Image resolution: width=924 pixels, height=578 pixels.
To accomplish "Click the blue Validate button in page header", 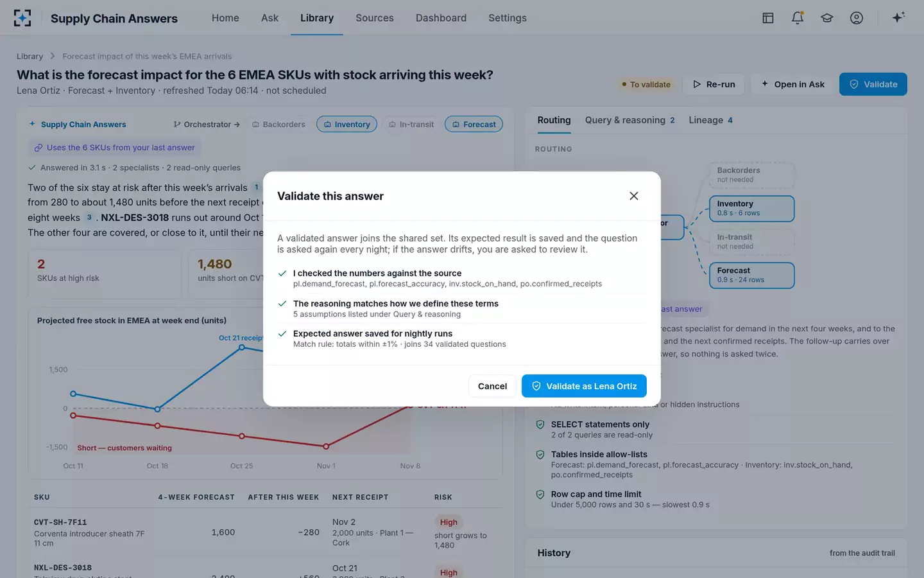I will coord(873,84).
